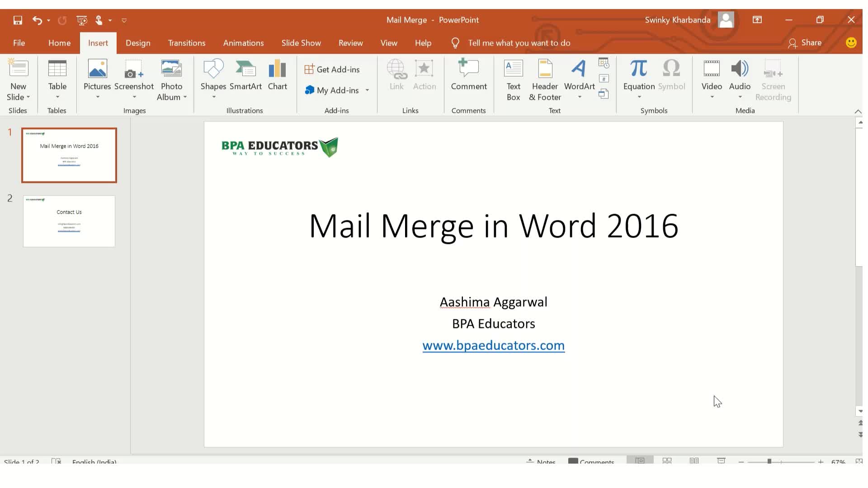Undo the last action
Screen dimensions: 868x488
point(37,20)
